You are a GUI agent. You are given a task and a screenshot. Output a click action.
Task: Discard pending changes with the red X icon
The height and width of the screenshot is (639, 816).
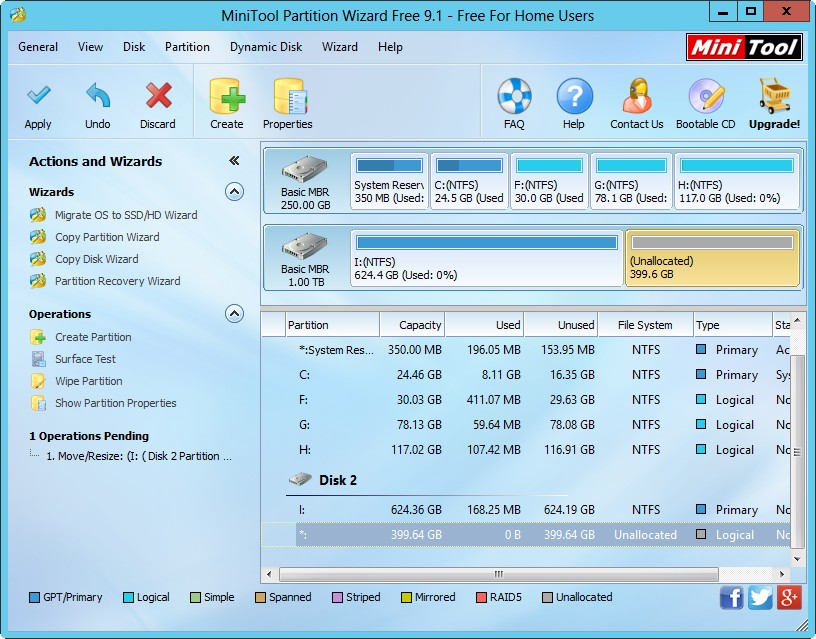(158, 97)
